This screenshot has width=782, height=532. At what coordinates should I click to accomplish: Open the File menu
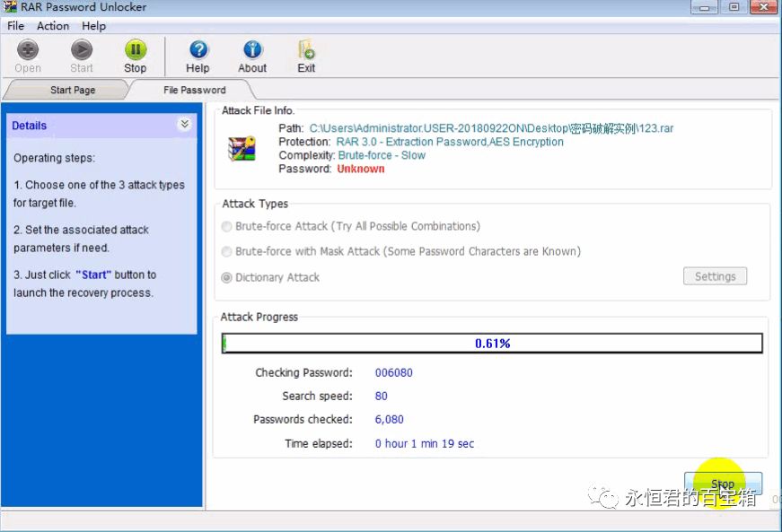[15, 26]
